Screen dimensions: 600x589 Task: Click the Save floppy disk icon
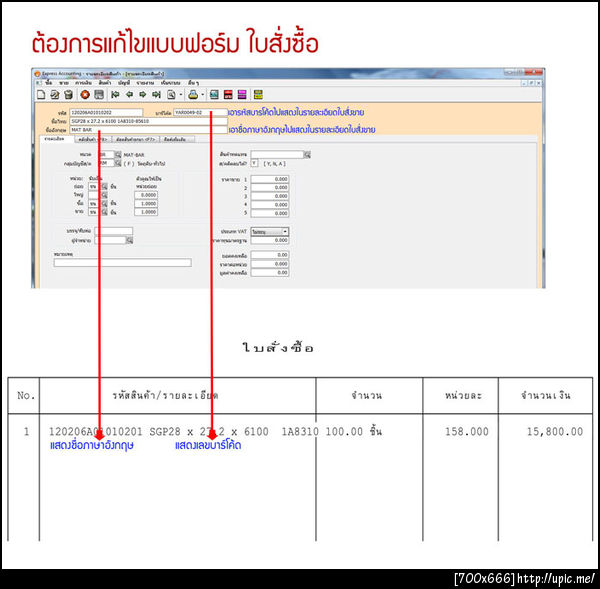(99, 95)
